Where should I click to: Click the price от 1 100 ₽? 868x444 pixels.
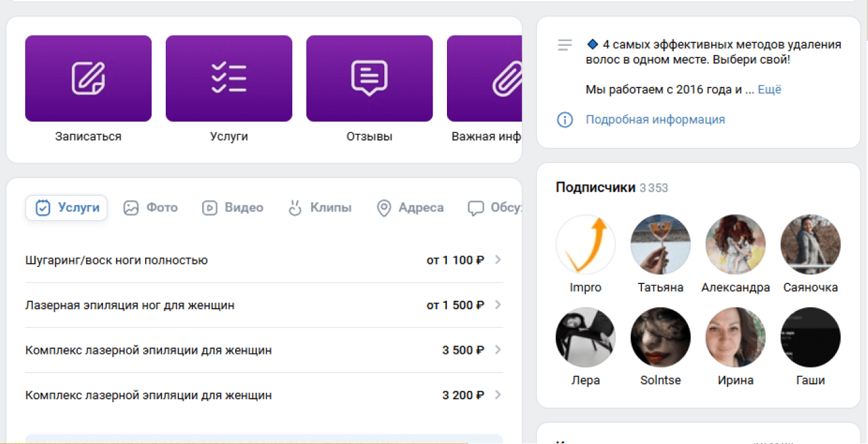pyautogui.click(x=455, y=261)
